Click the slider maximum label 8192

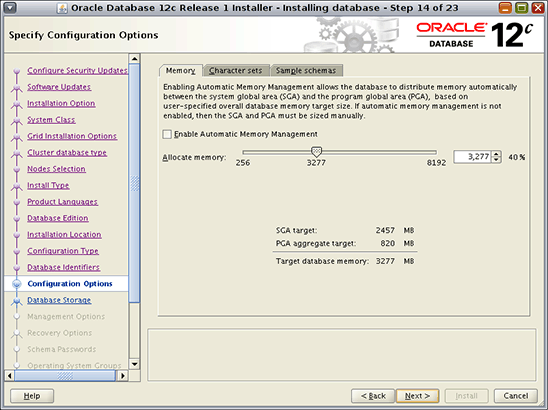click(436, 163)
